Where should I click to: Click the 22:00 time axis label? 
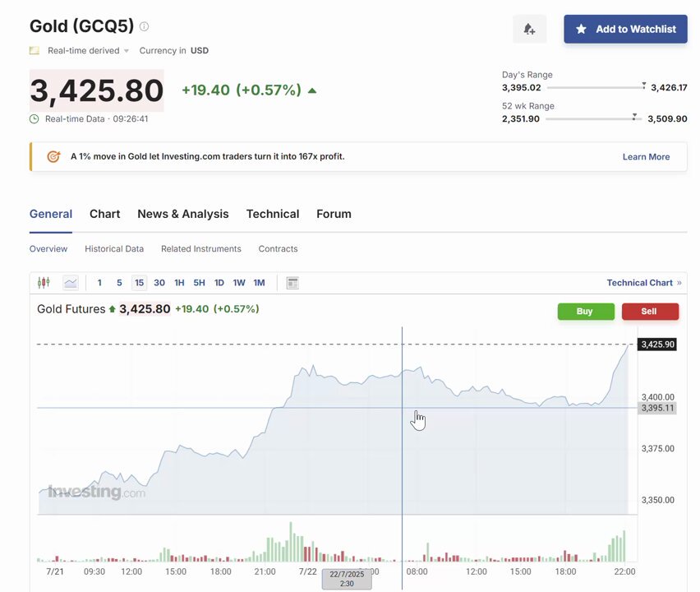624,571
